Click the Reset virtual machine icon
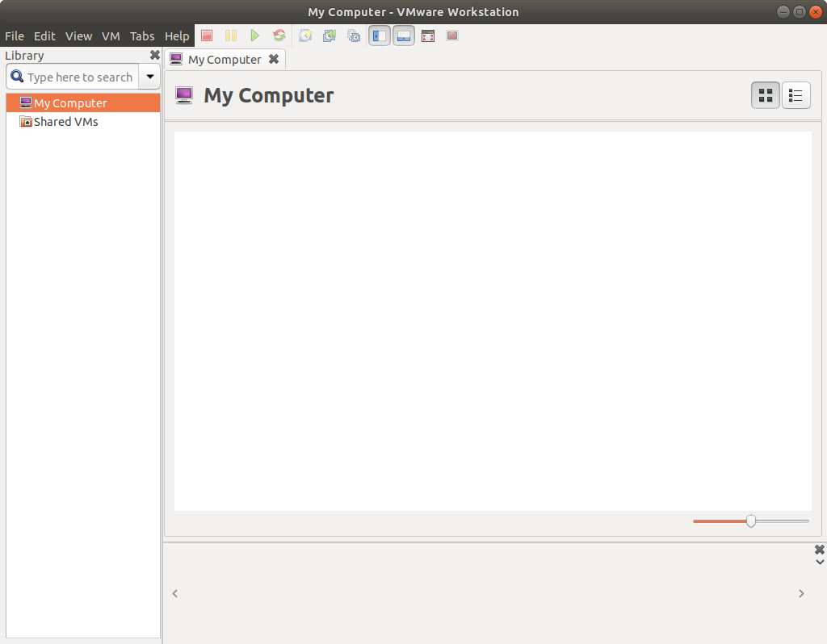 tap(279, 36)
